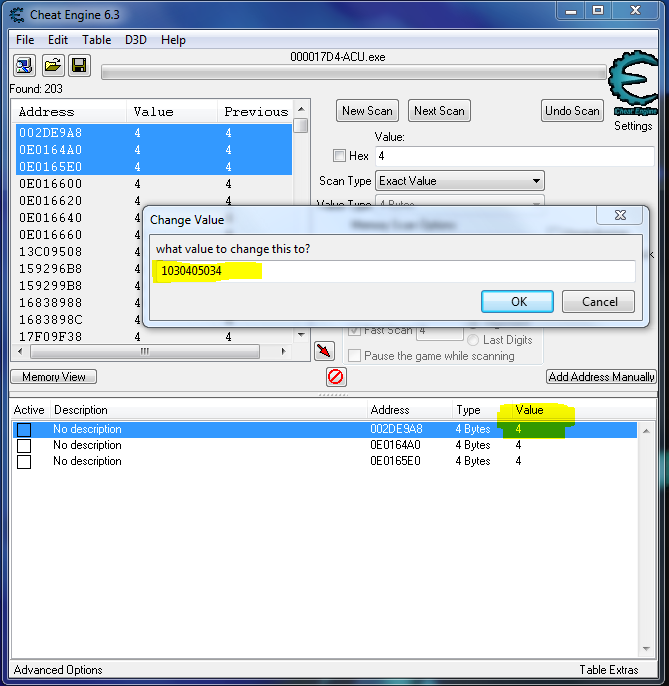Viewport: 669px width, 686px height.
Task: Open the process list computer icon
Action: point(24,66)
